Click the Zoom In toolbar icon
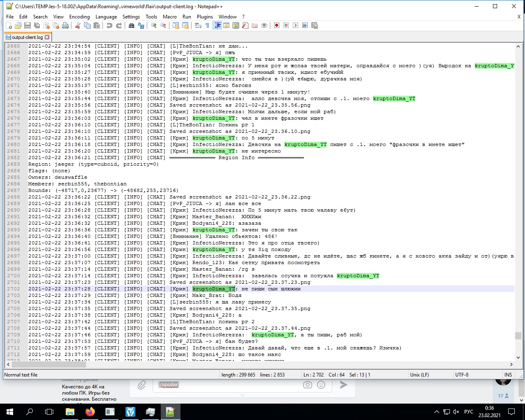Image resolution: width=525 pixels, height=420 pixels. (154, 25)
